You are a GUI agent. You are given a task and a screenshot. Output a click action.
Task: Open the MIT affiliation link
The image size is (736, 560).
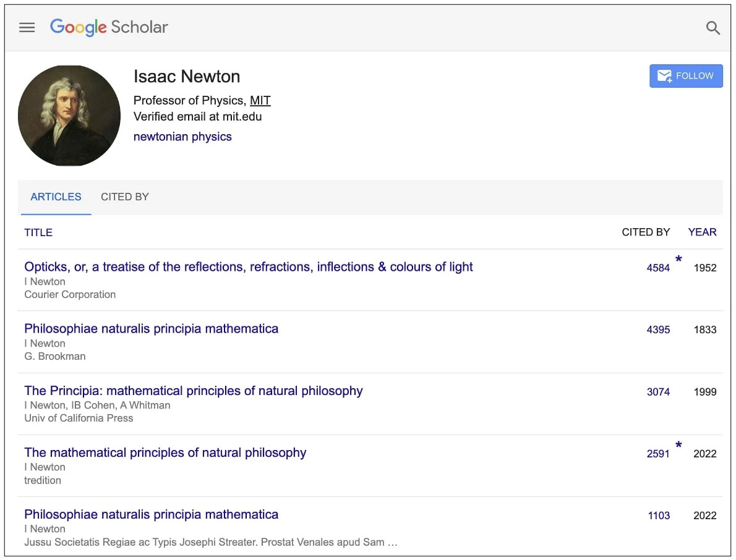260,100
